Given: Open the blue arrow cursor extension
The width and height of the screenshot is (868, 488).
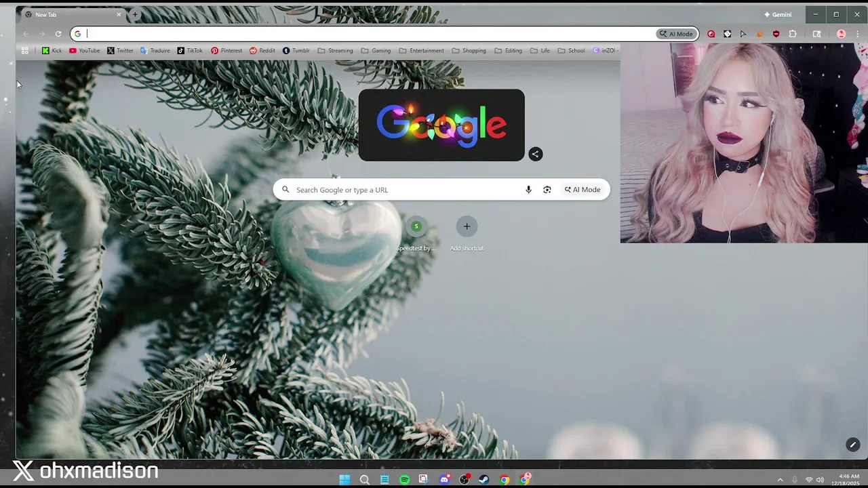Looking at the screenshot, I should (743, 34).
